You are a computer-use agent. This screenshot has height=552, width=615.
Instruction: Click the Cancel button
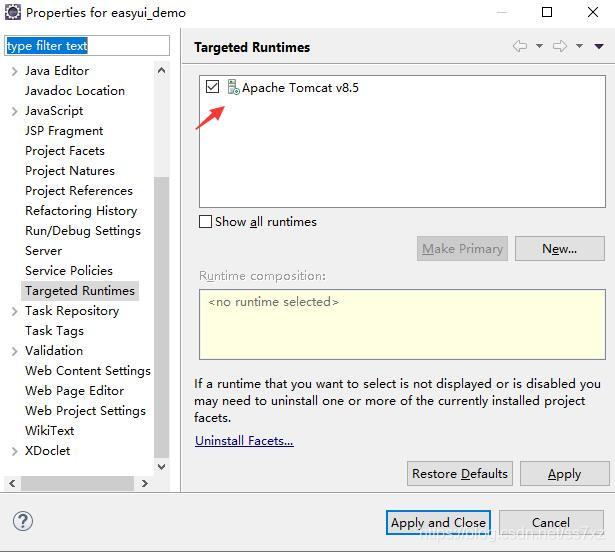coord(551,523)
